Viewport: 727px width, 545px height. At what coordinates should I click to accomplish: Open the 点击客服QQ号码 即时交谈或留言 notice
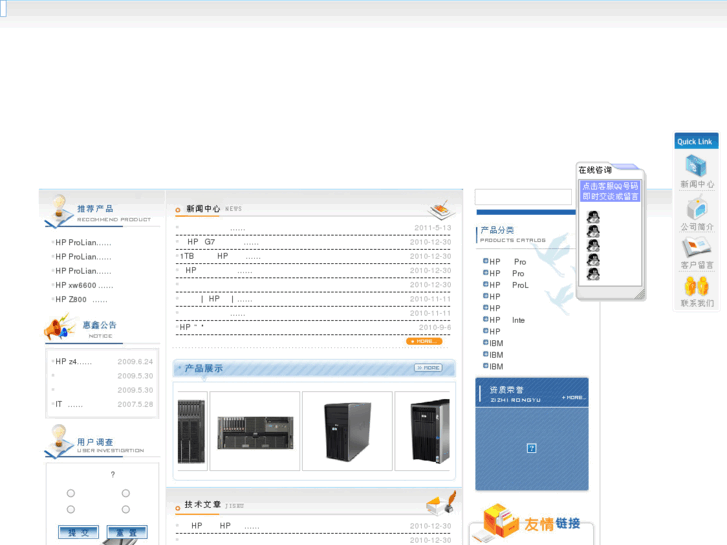610,191
